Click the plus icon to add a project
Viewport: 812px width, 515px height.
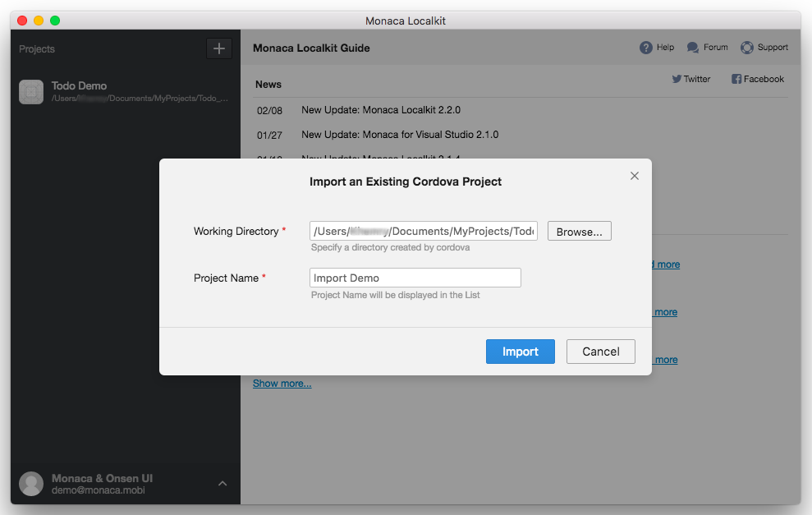pyautogui.click(x=219, y=48)
